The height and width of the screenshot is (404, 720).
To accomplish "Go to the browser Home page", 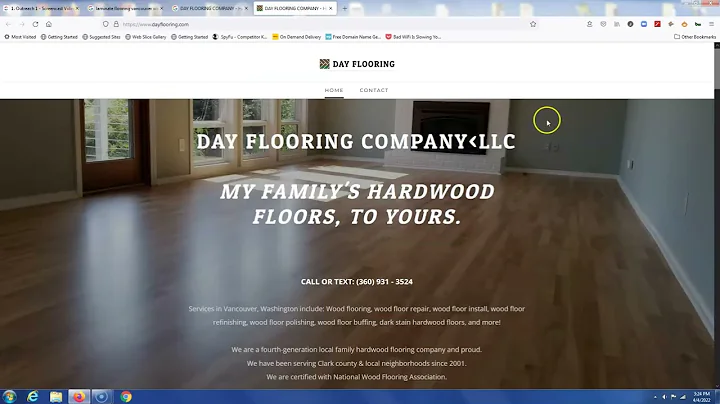I will click(x=49, y=24).
